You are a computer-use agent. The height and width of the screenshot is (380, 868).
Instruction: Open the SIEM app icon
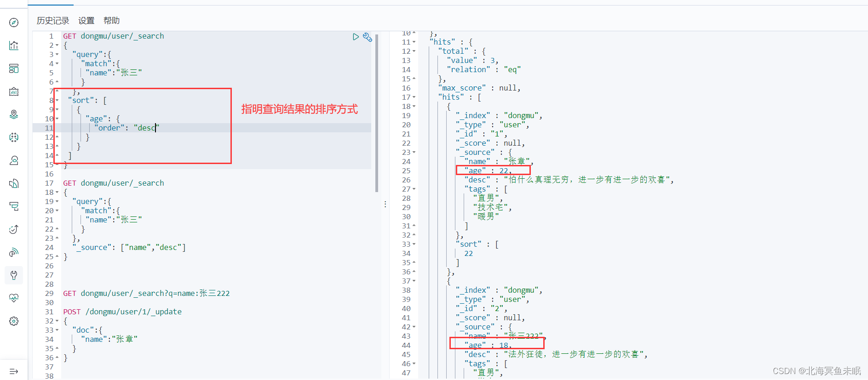tap(14, 252)
